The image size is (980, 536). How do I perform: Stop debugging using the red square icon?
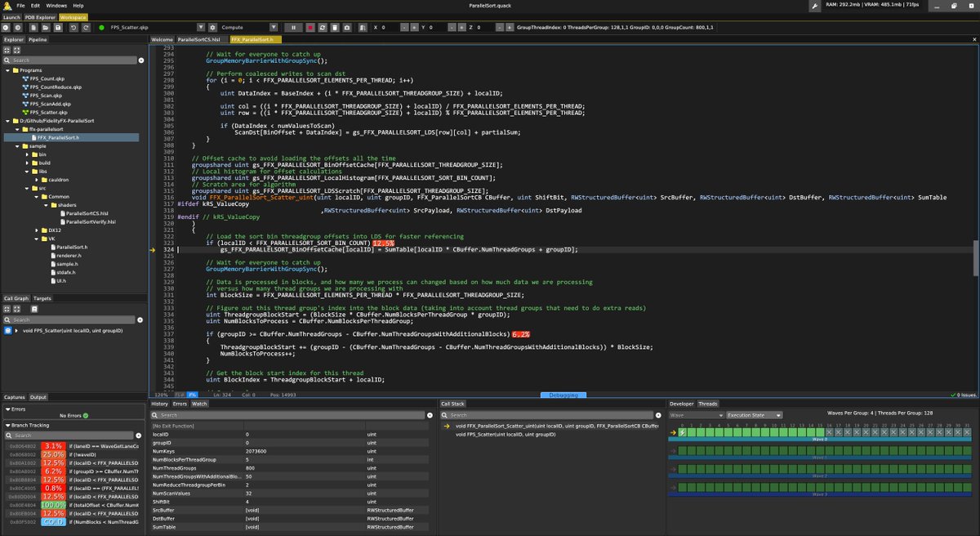point(311,27)
